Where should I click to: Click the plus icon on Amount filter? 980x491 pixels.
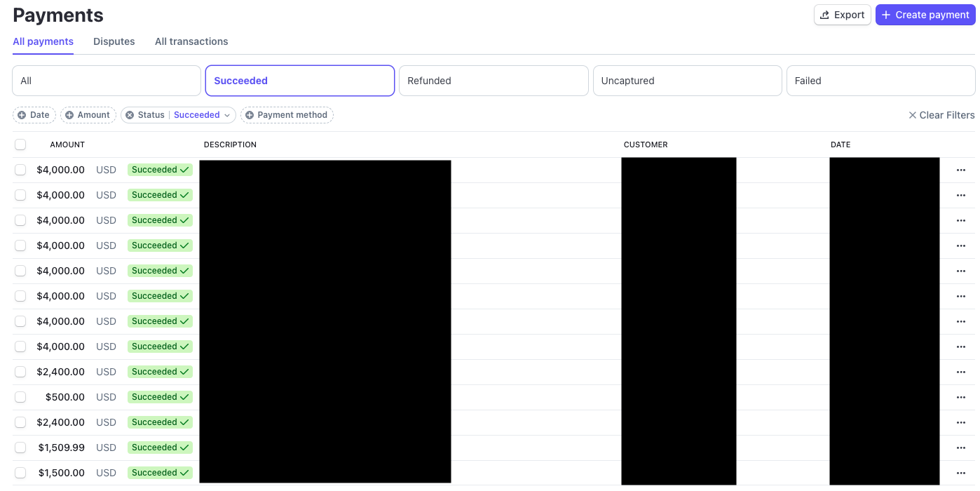click(69, 115)
